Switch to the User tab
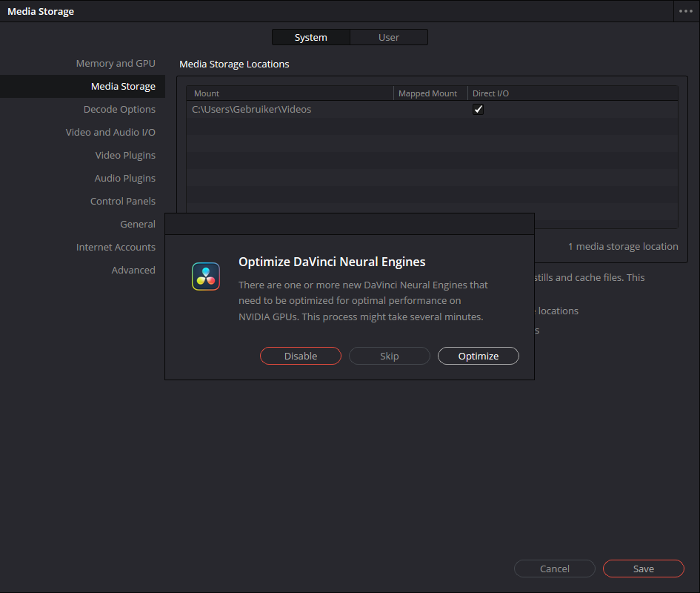The width and height of the screenshot is (700, 593). [389, 38]
